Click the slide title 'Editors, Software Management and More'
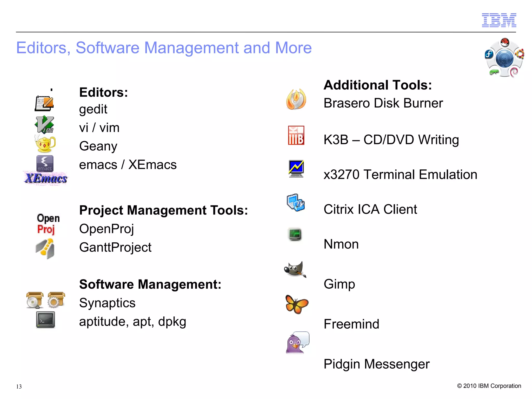This screenshot has height=399, width=532. coord(164,48)
